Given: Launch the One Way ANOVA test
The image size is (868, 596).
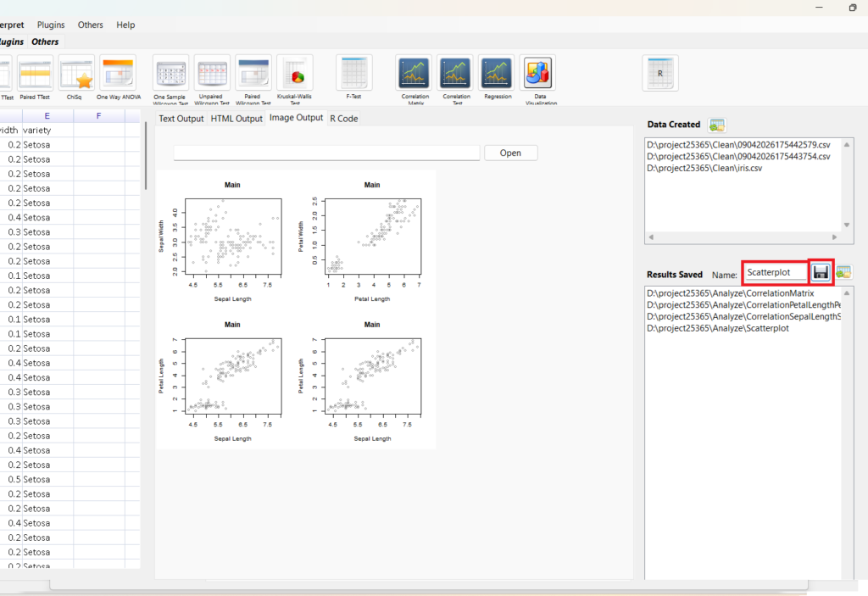Looking at the screenshot, I should (x=118, y=73).
